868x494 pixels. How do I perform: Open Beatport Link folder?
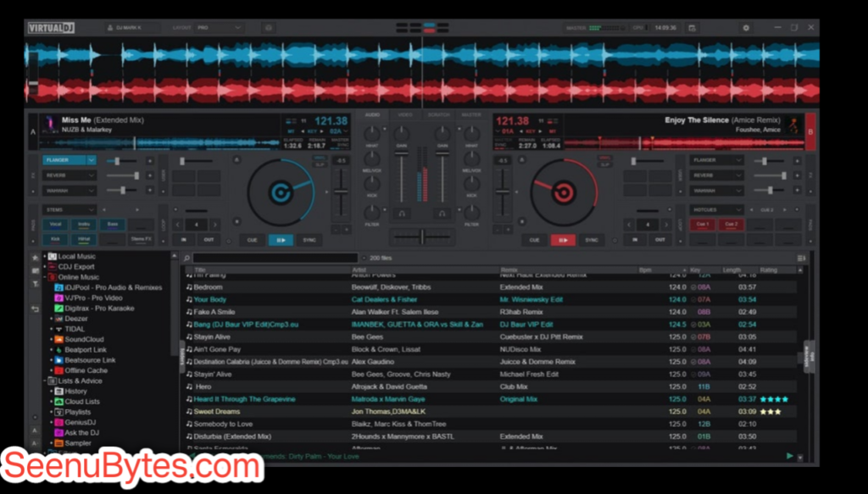[x=86, y=350]
